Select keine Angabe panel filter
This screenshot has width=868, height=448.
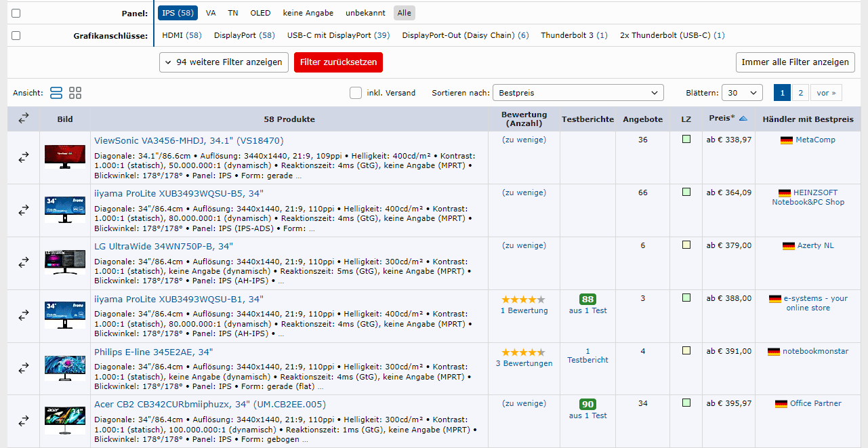[308, 13]
